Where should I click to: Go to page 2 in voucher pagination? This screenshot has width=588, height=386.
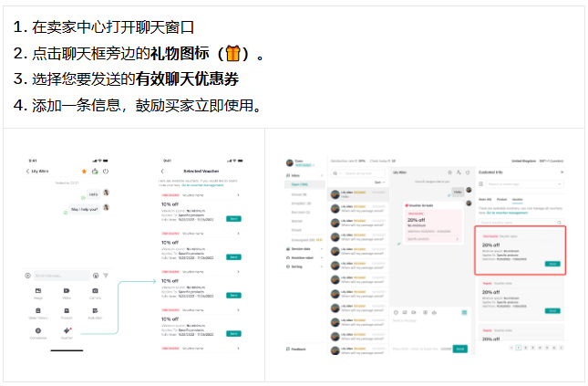(x=525, y=348)
